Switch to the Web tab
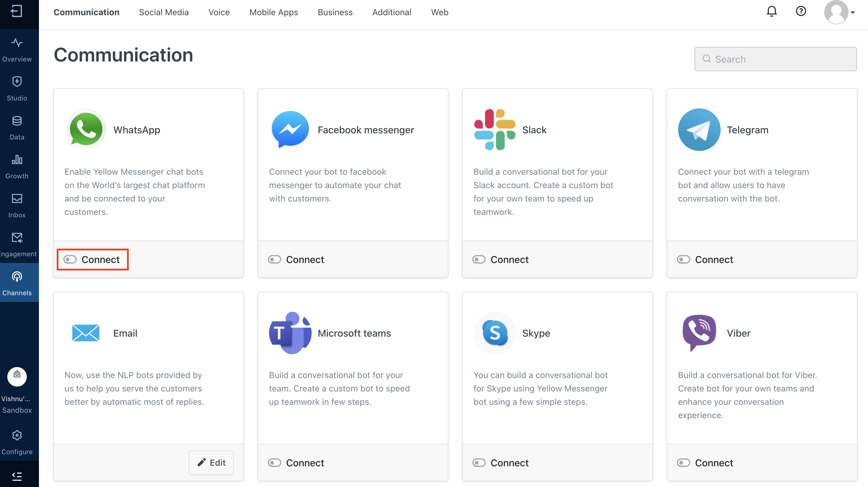This screenshot has width=868, height=487. click(439, 12)
